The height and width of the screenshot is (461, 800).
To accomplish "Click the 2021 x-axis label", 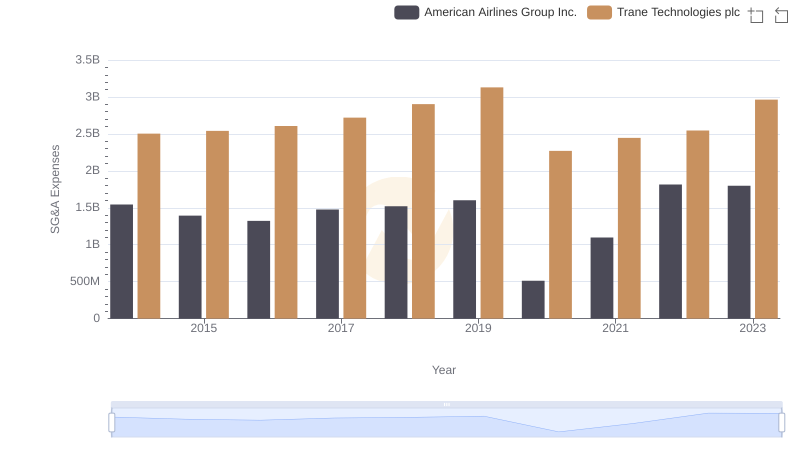I will coord(615,328).
